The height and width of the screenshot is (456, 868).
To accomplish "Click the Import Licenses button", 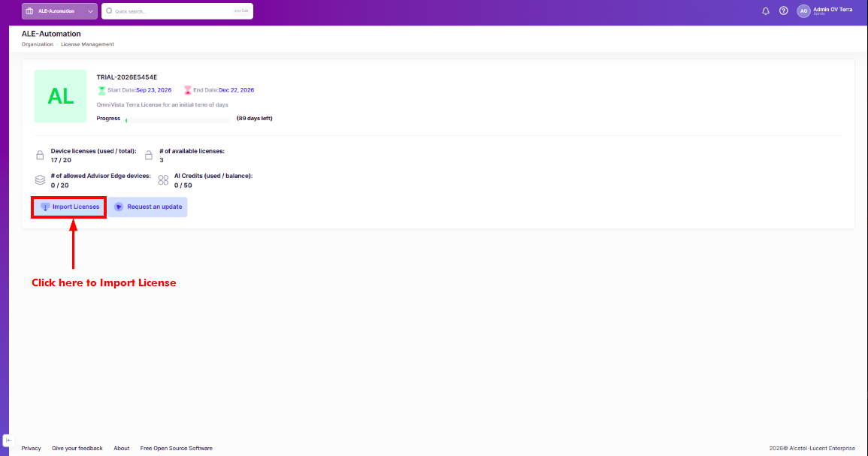I will (x=70, y=207).
